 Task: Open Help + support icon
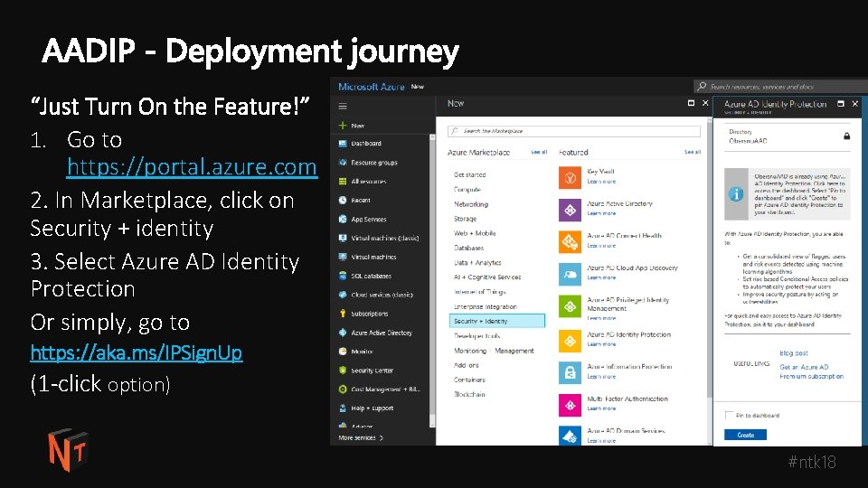pos(343,408)
